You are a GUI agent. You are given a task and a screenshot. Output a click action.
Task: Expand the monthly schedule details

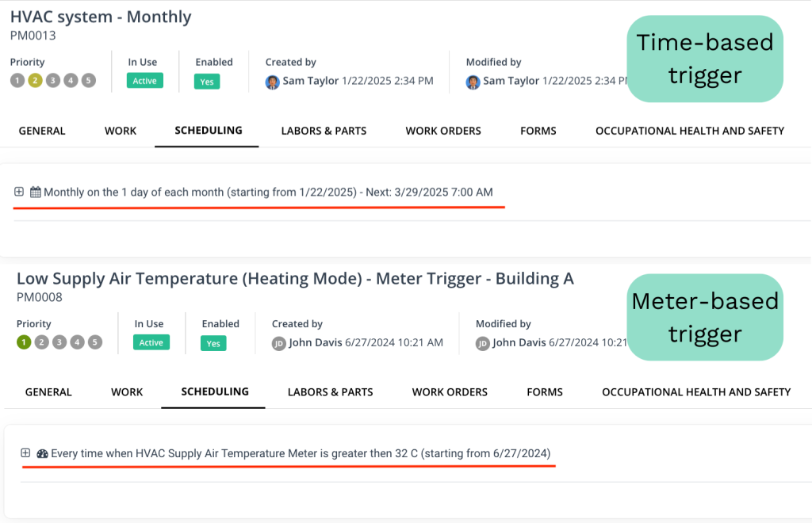pos(19,192)
